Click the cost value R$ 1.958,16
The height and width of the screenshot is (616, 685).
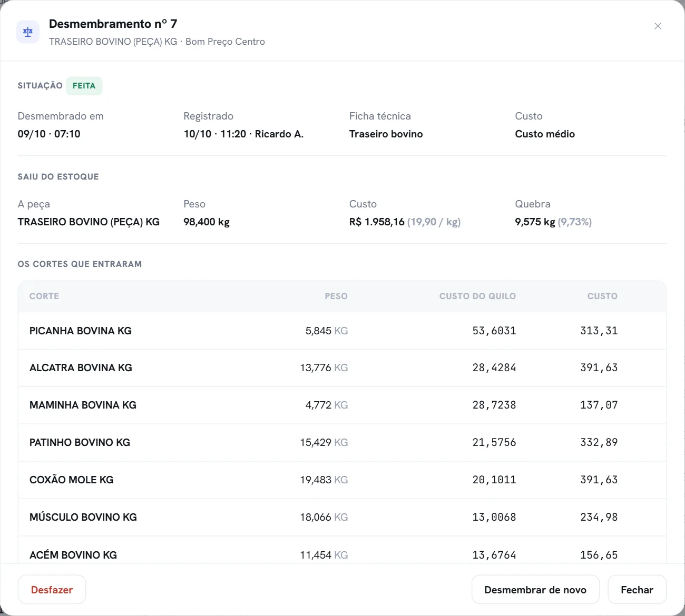(377, 222)
